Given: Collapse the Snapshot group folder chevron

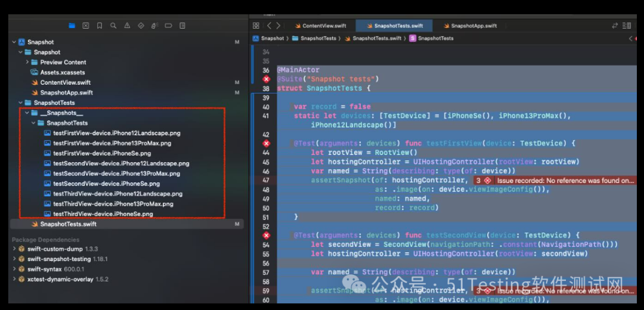Looking at the screenshot, I should 20,52.
